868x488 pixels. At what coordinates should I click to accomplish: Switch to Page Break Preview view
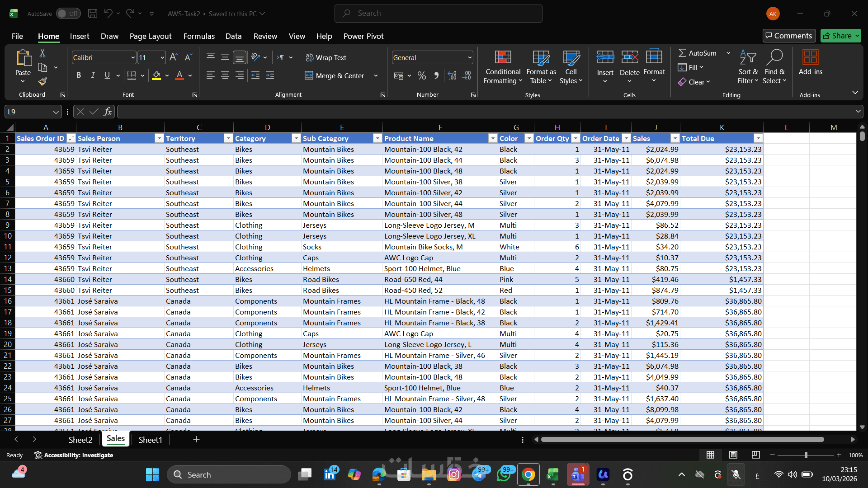755,455
